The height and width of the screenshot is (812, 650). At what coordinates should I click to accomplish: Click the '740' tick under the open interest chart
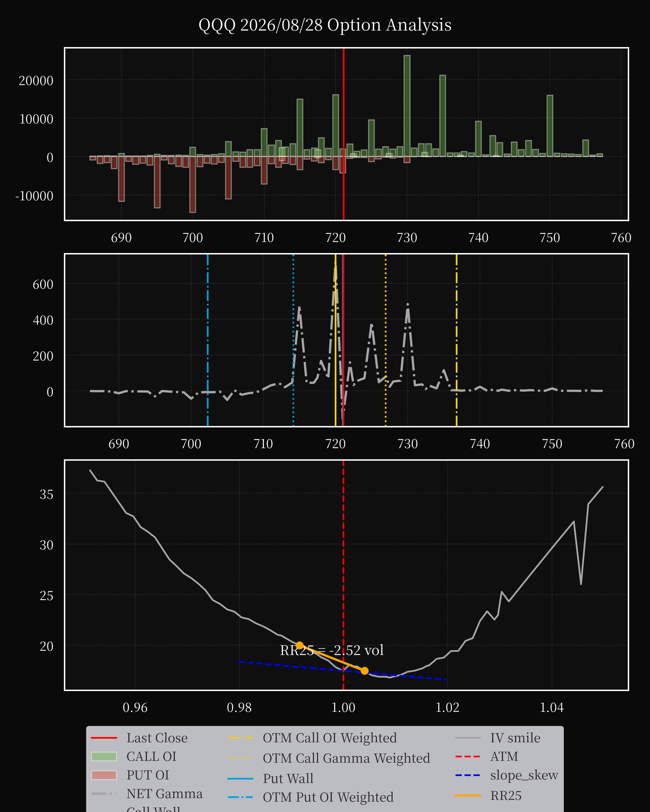pyautogui.click(x=479, y=238)
